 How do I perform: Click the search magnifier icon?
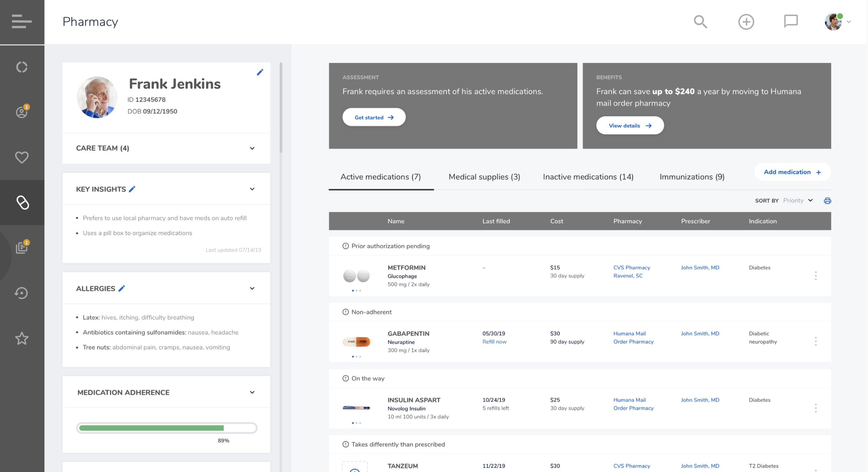point(700,22)
